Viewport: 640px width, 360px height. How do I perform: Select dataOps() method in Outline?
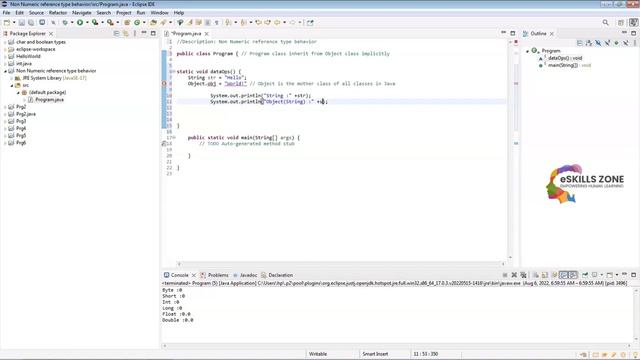point(565,58)
